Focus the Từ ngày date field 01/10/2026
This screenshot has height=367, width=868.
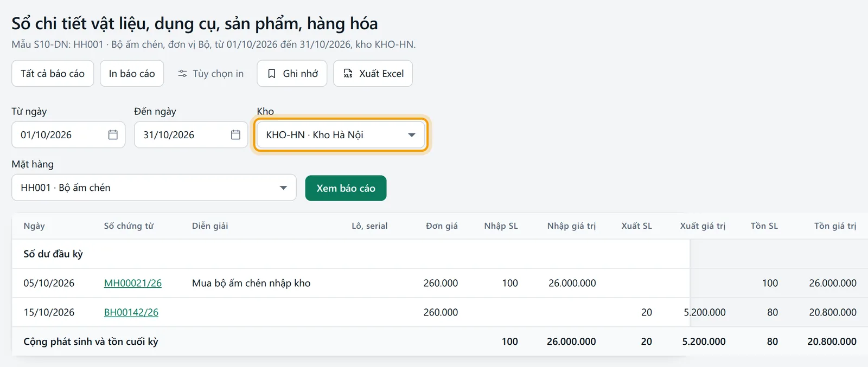pos(68,135)
